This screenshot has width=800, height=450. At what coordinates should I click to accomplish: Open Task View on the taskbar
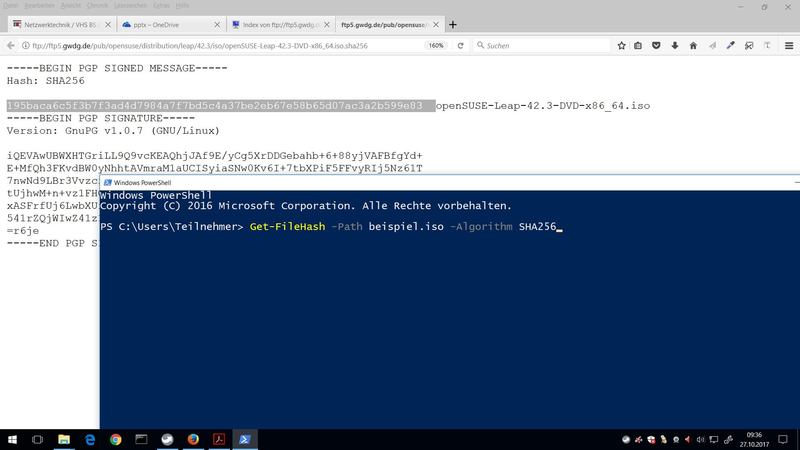pos(37,439)
